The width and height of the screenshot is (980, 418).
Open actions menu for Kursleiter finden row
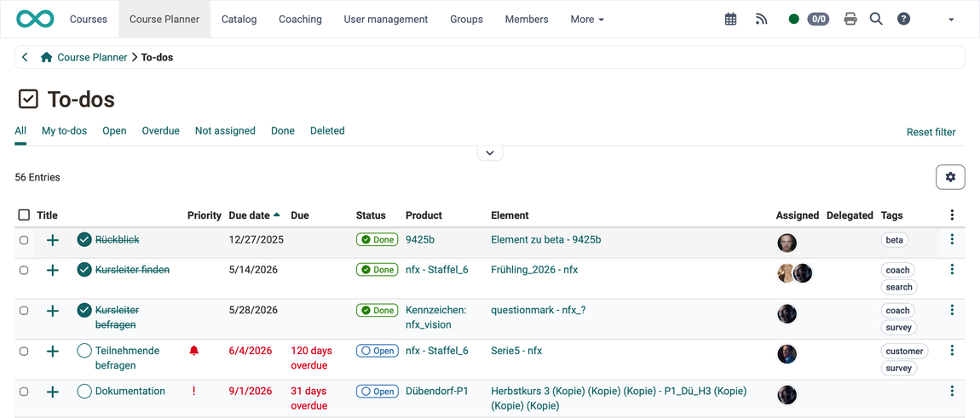pyautogui.click(x=952, y=269)
